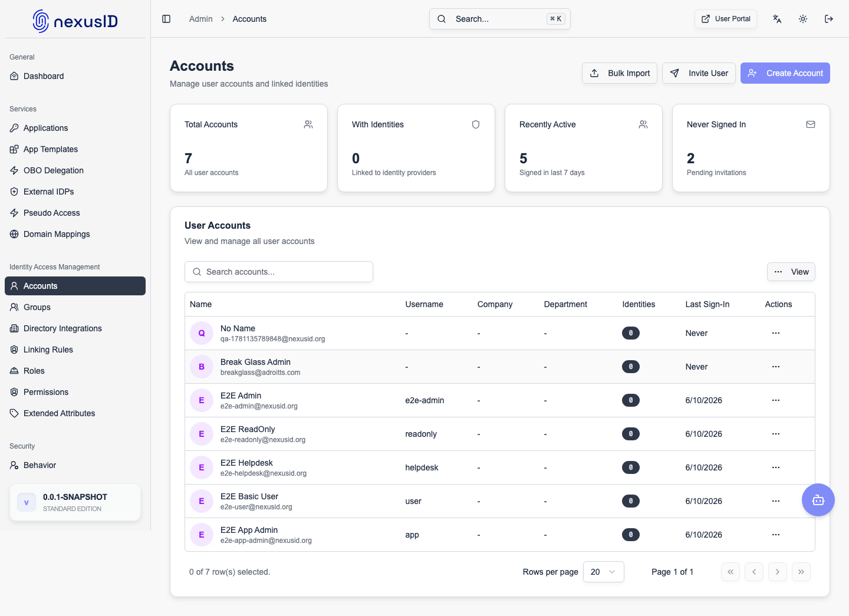Open row actions for No Name account
Screen dimensions: 849x616
776,333
